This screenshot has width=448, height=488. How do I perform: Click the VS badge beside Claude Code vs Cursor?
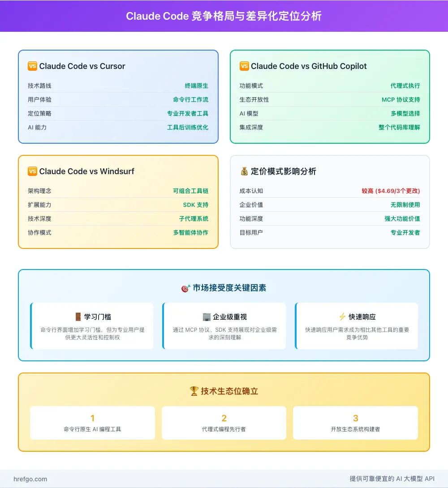pos(32,66)
